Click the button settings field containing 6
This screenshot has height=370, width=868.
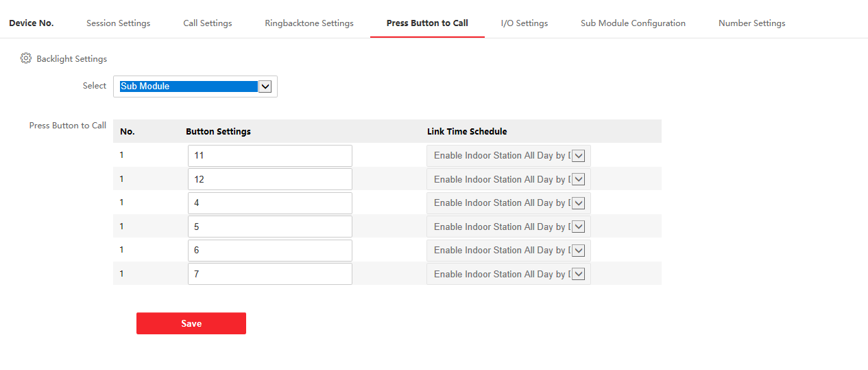coord(269,251)
